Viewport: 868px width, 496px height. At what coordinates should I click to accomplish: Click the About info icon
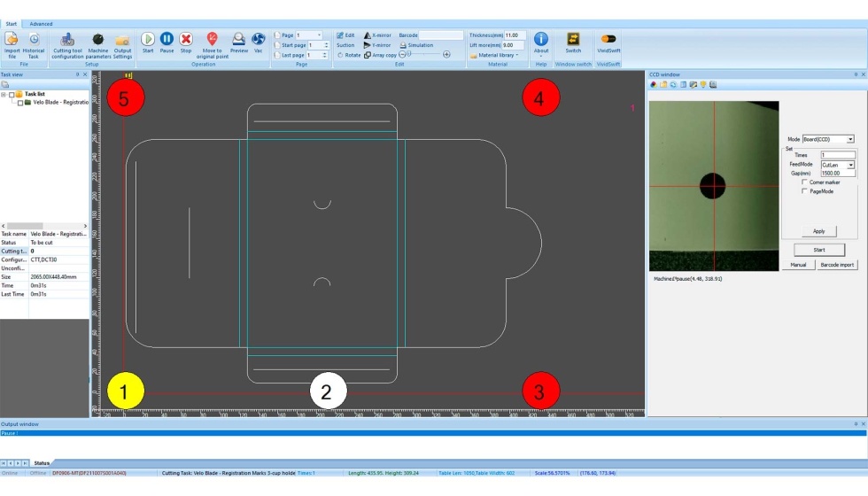click(x=541, y=39)
